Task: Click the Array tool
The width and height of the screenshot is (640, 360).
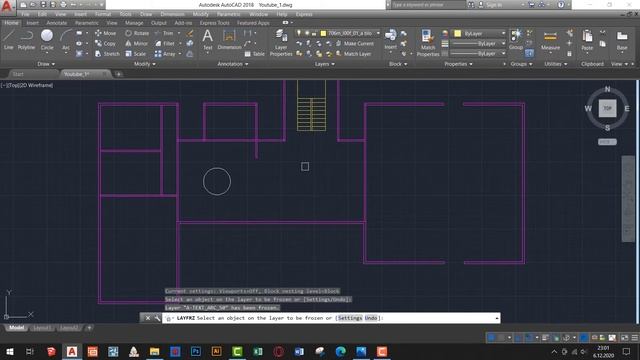Action: (x=165, y=53)
